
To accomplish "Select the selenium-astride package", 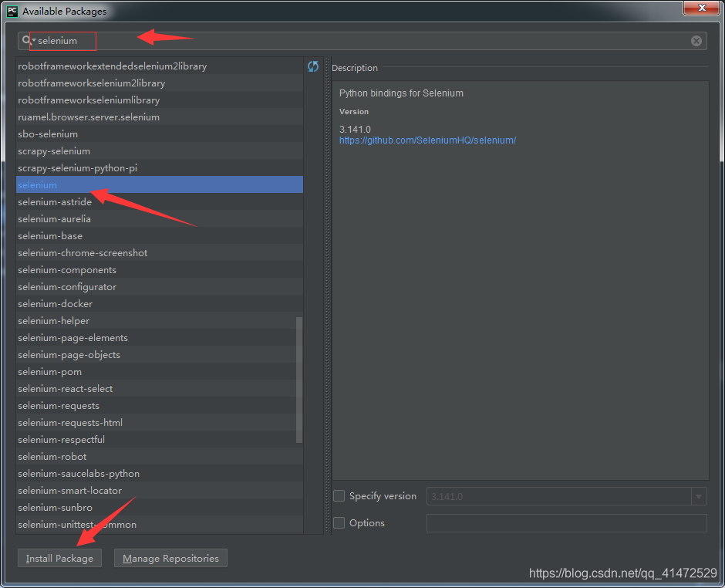I will click(x=160, y=201).
